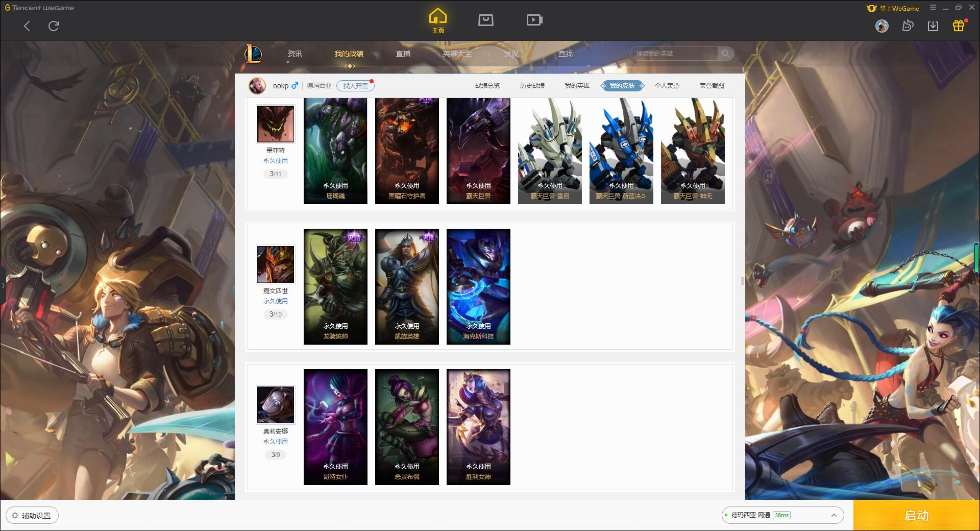
Task: Switch to the 查找 tab
Action: click(x=566, y=54)
